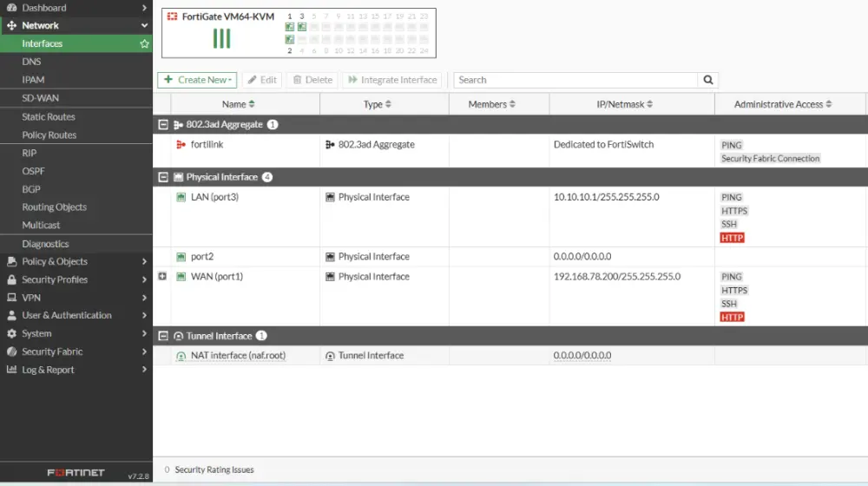This screenshot has height=486, width=868.
Task: Click the Fortinet logo at sidebar bottom
Action: (76, 473)
